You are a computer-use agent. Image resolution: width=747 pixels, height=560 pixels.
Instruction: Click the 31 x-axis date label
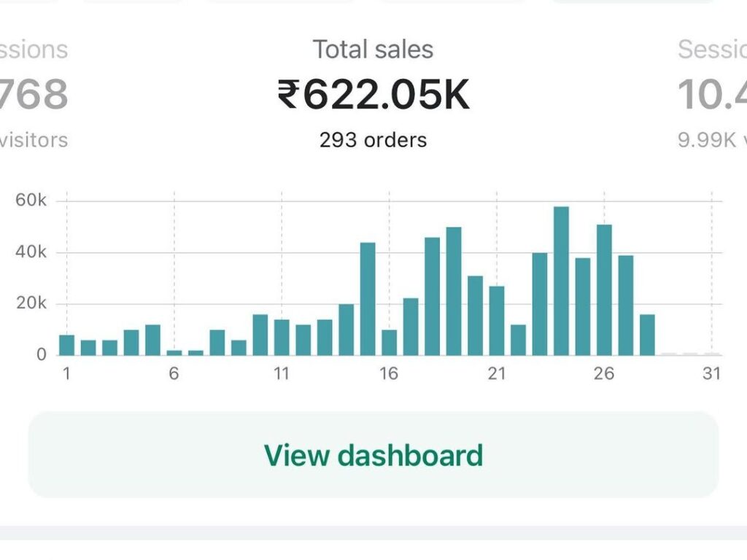point(711,374)
